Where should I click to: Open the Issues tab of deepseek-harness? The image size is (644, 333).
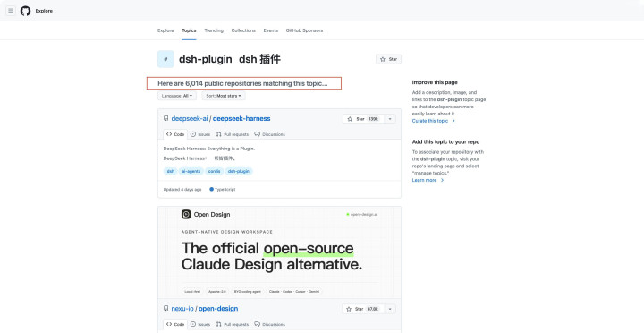(x=200, y=134)
